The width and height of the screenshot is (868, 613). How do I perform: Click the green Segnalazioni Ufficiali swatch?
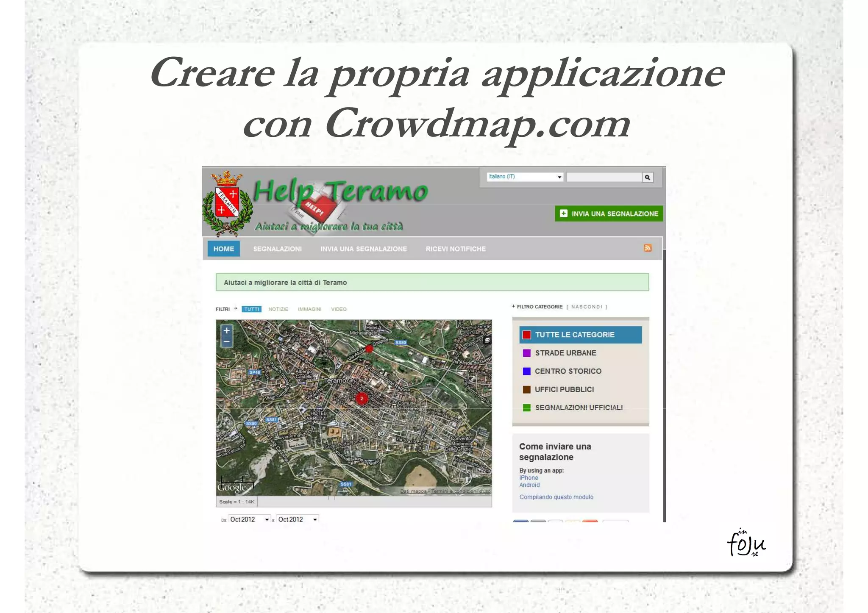(x=527, y=408)
